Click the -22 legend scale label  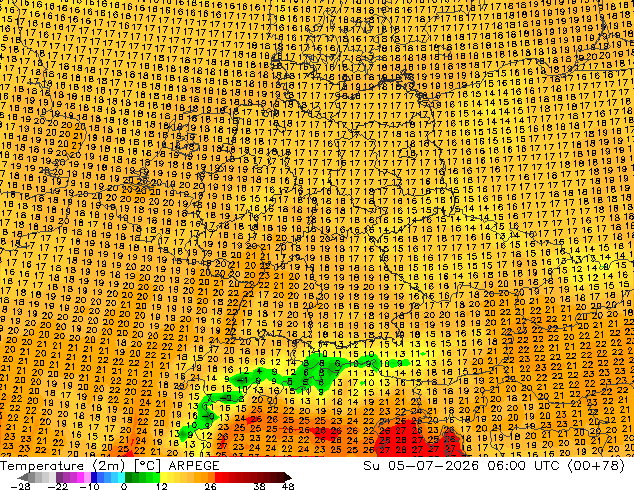coord(57,486)
